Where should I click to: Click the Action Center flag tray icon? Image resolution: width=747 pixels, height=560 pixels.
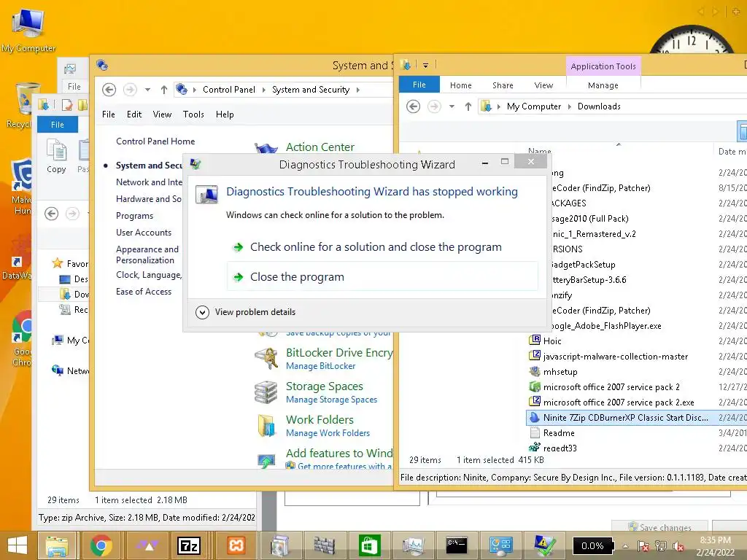click(x=643, y=546)
